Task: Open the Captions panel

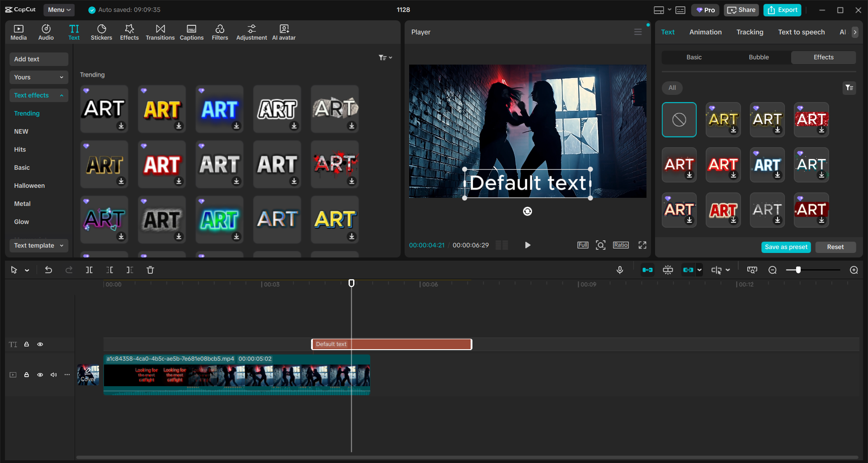Action: [x=191, y=32]
